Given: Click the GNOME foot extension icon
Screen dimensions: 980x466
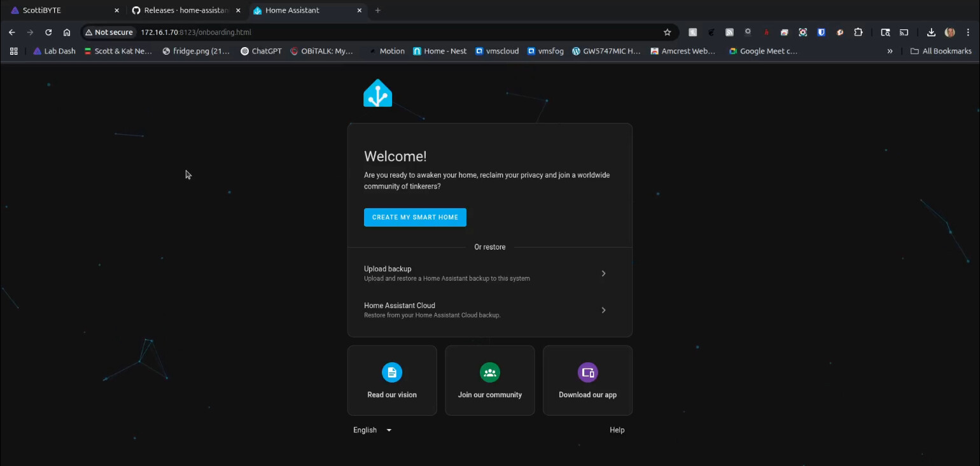Looking at the screenshot, I should [x=711, y=32].
